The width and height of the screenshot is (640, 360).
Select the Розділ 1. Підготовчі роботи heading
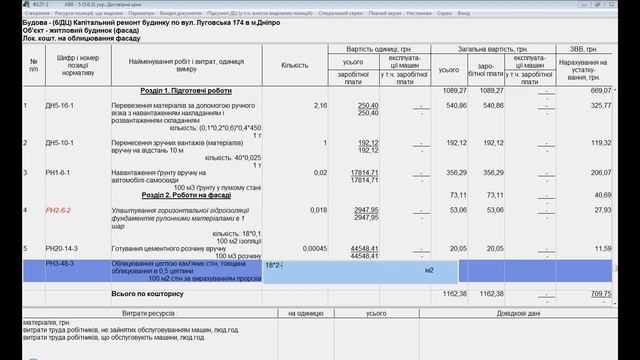click(x=186, y=91)
